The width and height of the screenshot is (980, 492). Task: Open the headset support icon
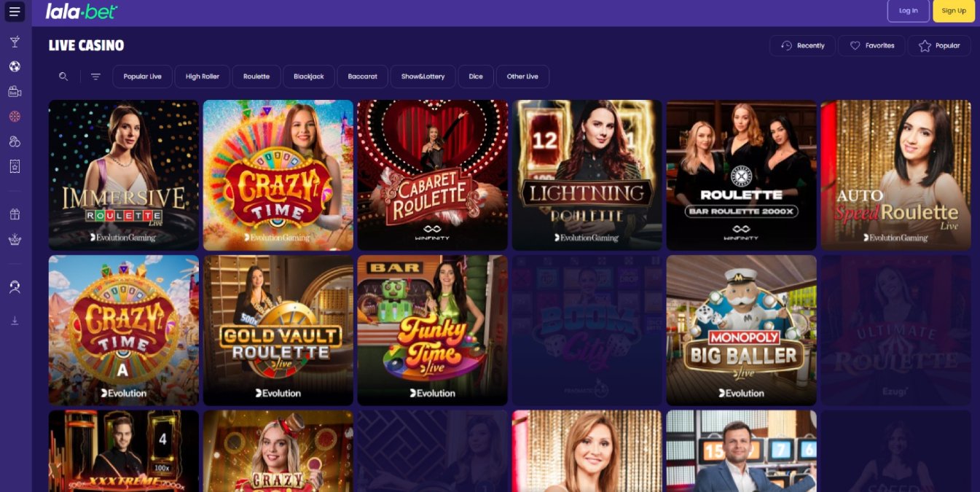point(15,287)
